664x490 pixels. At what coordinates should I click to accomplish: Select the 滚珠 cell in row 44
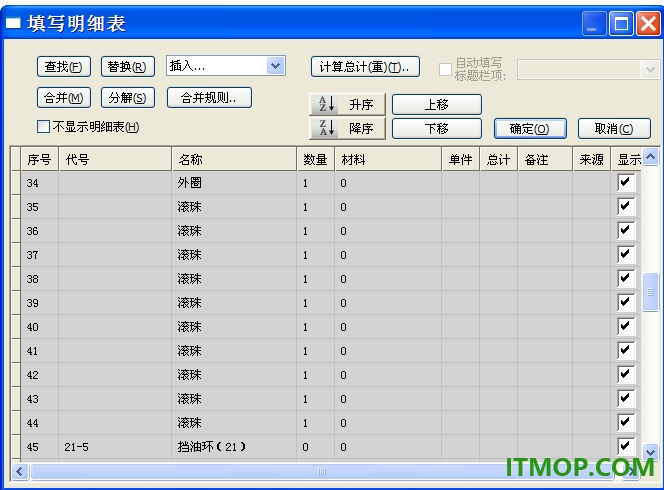click(234, 423)
